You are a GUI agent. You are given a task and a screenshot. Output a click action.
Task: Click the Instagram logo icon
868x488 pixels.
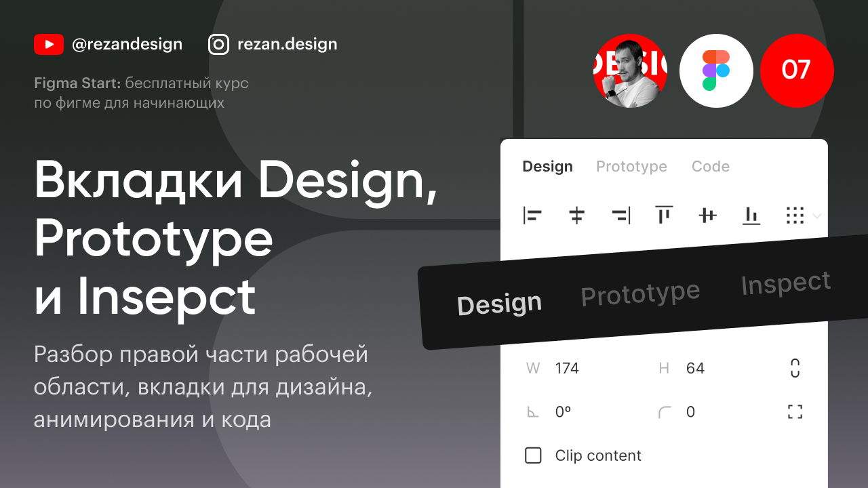coord(218,45)
